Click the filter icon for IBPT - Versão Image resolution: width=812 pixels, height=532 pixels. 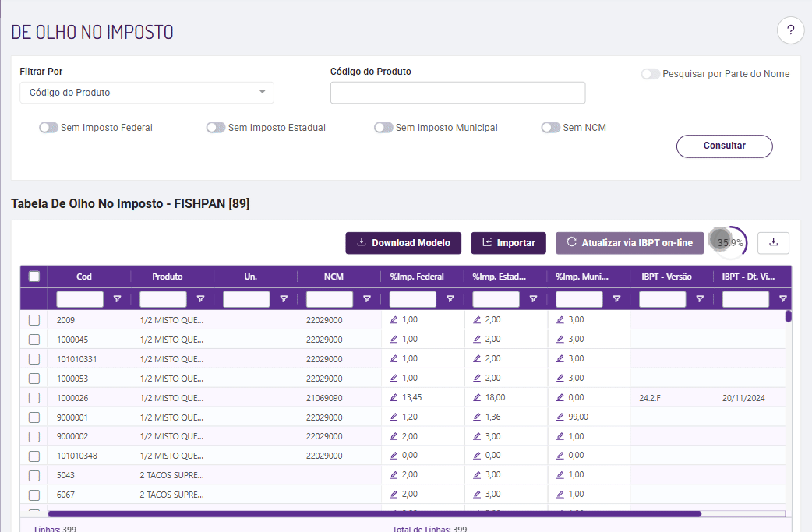tap(700, 299)
